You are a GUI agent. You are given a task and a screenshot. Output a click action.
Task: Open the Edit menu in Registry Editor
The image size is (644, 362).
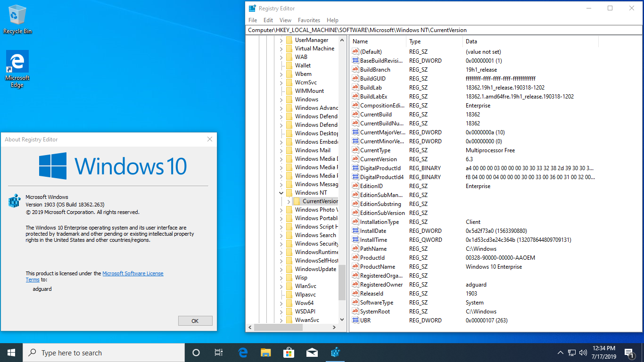pyautogui.click(x=268, y=20)
